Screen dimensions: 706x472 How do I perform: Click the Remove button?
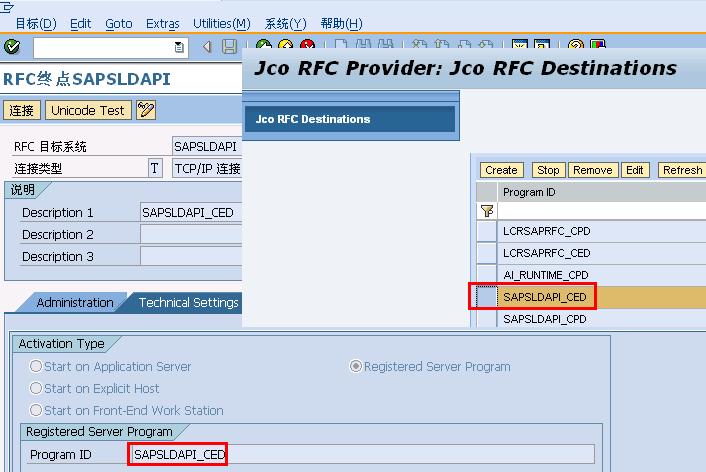pyautogui.click(x=593, y=170)
